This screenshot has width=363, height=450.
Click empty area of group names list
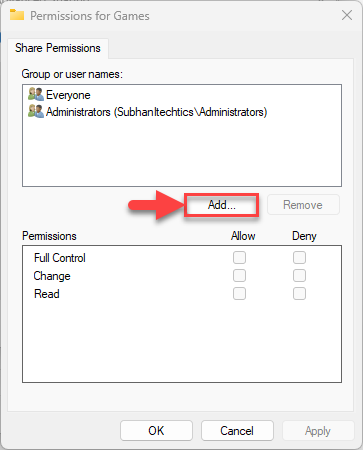182,152
